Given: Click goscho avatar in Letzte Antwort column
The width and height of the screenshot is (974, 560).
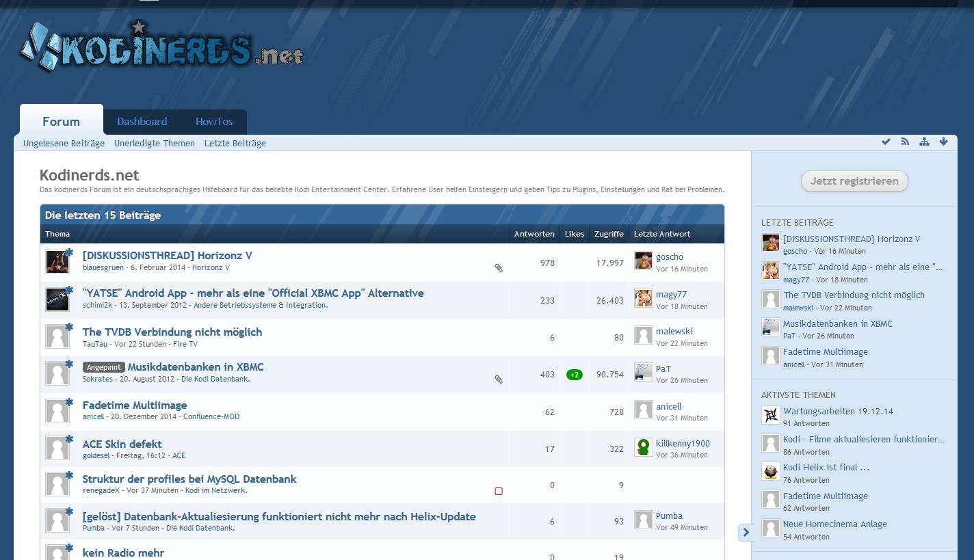Looking at the screenshot, I should click(x=643, y=261).
